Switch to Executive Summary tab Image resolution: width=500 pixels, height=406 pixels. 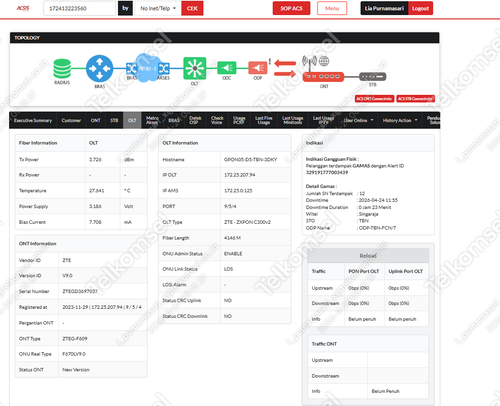pos(33,120)
